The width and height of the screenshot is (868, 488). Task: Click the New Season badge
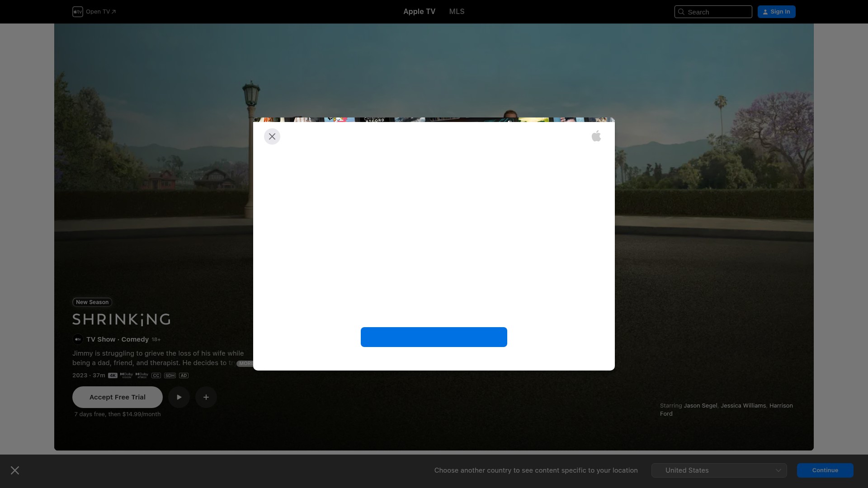[x=92, y=302]
